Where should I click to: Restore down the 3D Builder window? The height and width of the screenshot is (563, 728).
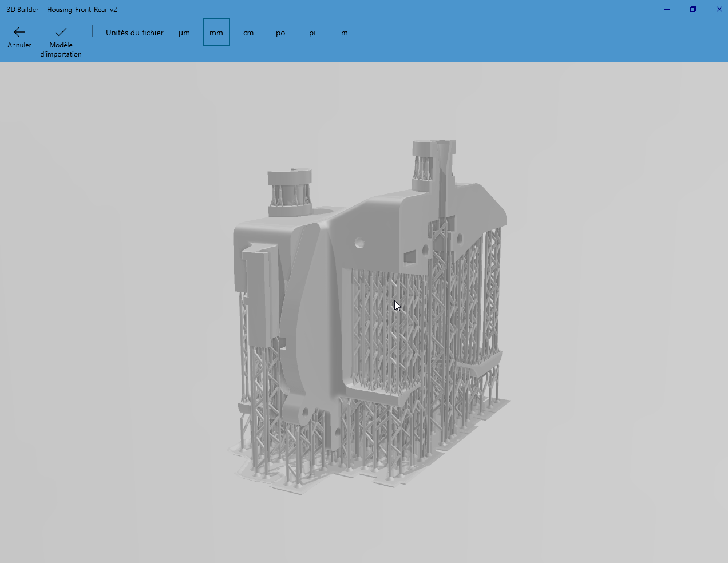click(693, 9)
